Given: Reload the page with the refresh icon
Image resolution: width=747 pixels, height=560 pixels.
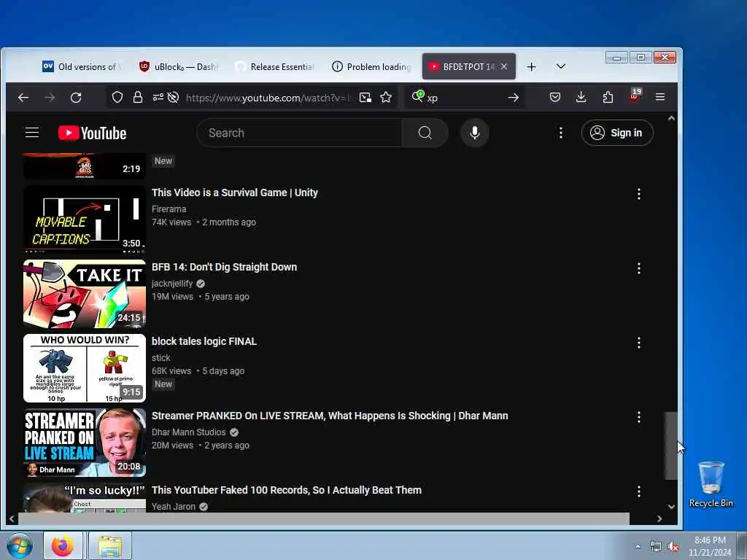Looking at the screenshot, I should pos(76,98).
